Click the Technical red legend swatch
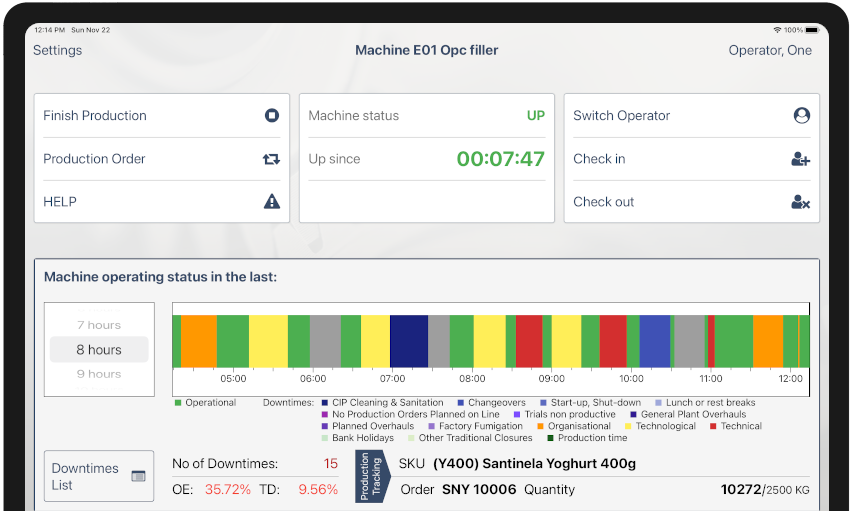This screenshot has width=850, height=511. click(713, 426)
